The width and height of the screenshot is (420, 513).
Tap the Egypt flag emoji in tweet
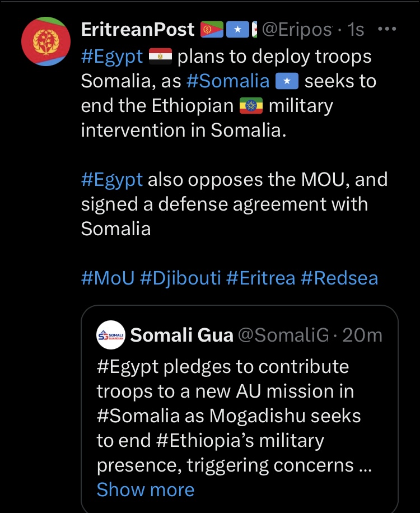point(160,56)
